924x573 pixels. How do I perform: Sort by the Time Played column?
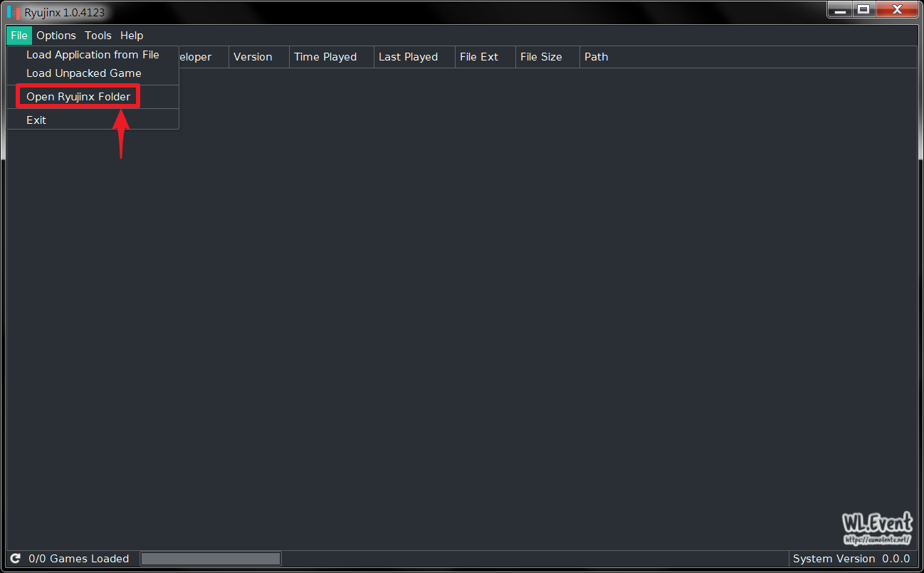click(332, 57)
